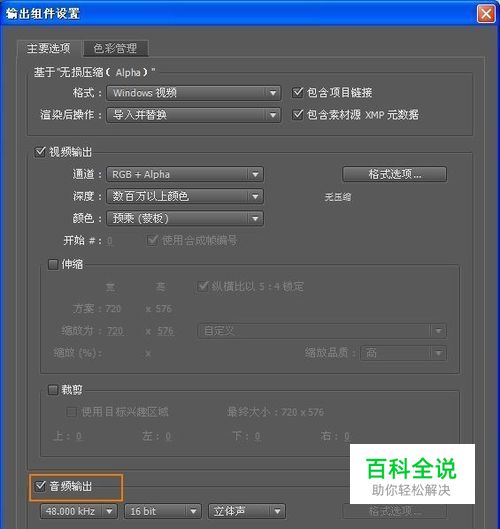Click the 无压缩 codec text
The width and height of the screenshot is (500, 529).
(338, 197)
